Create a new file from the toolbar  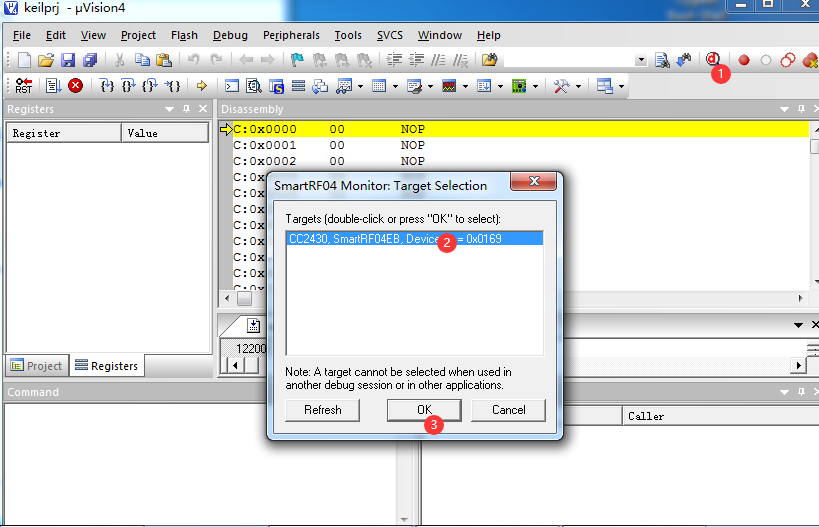[x=24, y=60]
